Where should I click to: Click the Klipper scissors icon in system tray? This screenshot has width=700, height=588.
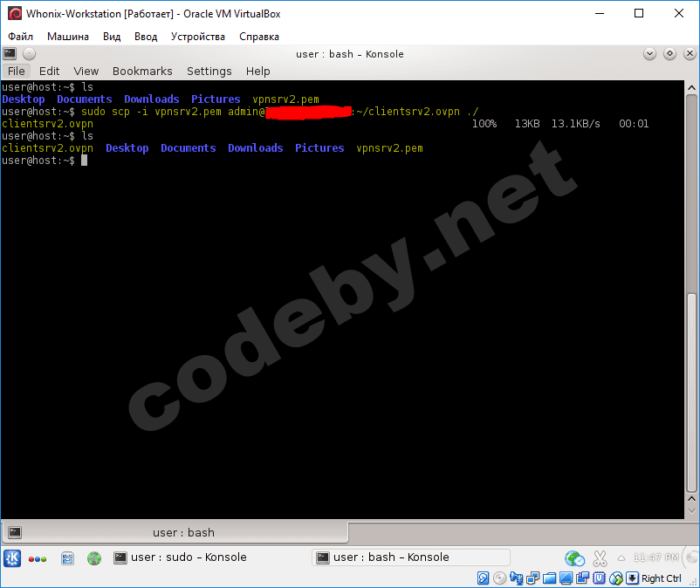[600, 557]
